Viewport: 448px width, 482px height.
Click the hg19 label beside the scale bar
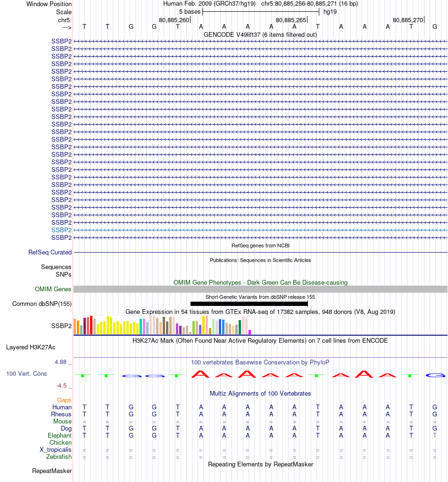point(330,12)
